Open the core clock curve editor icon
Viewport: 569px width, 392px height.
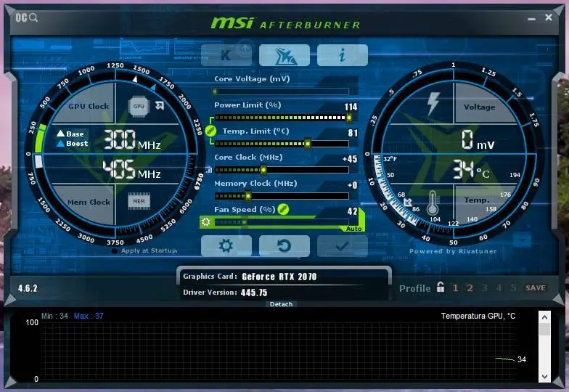209,170
